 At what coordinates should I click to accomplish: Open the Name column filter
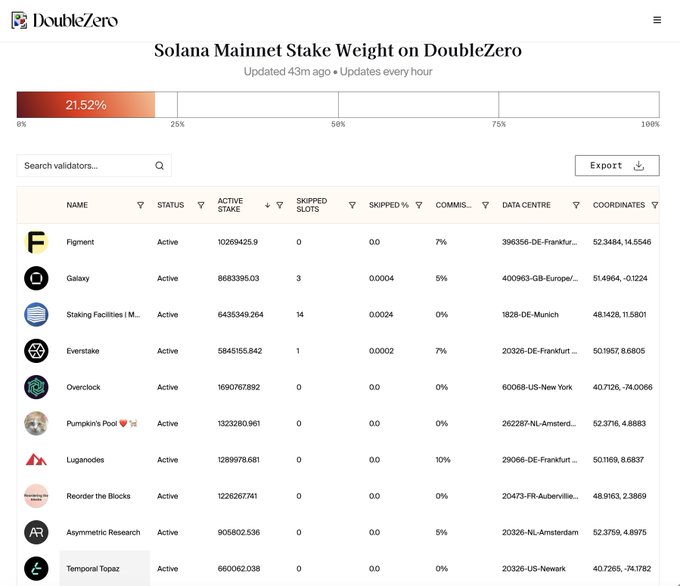[140, 205]
